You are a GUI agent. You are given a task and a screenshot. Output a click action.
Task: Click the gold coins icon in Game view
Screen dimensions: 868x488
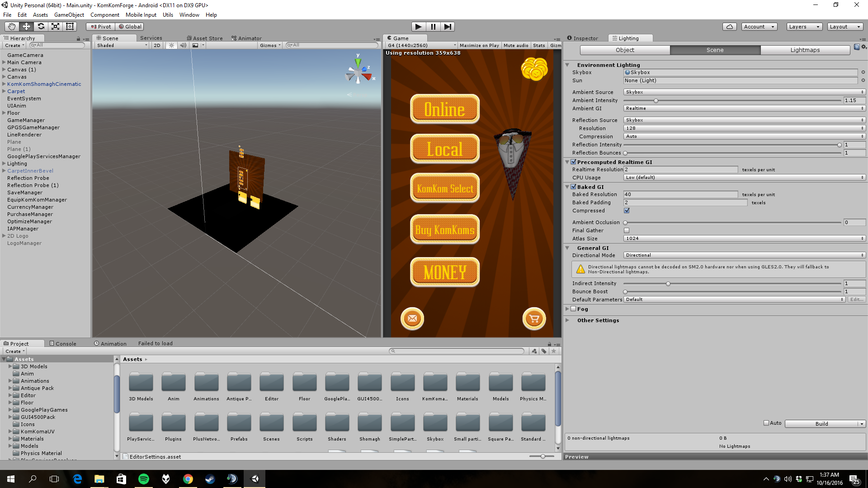(x=535, y=69)
